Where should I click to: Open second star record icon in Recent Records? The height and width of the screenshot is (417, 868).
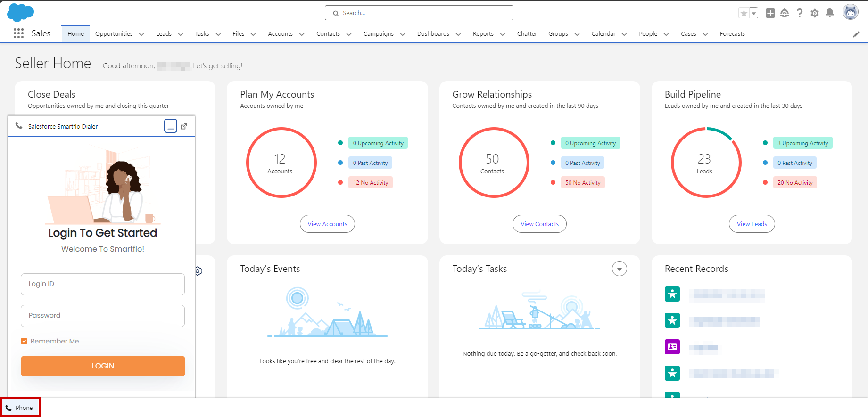(672, 320)
